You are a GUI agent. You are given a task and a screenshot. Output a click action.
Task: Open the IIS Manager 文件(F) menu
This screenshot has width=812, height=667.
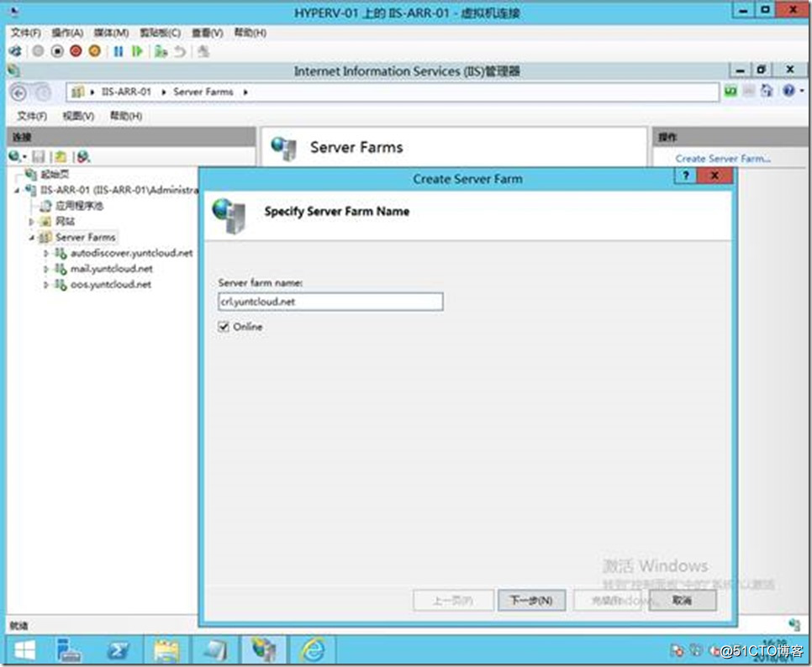point(32,116)
